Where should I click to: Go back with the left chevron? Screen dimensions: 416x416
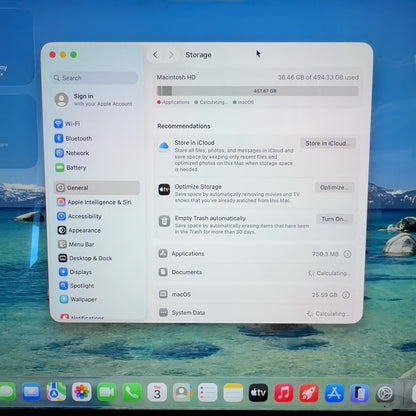[x=155, y=55]
